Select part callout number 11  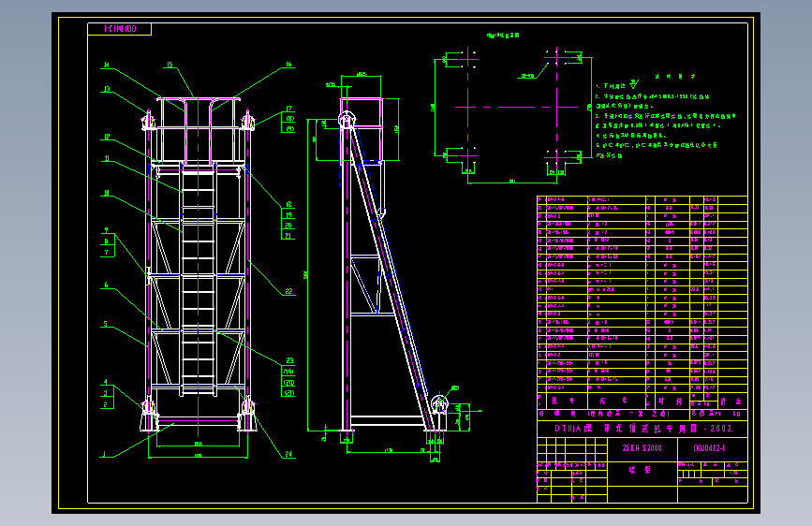click(x=106, y=158)
